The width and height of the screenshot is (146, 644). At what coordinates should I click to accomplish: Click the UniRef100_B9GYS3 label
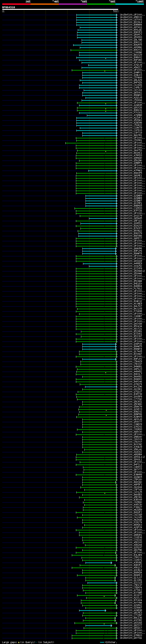point(131,50)
